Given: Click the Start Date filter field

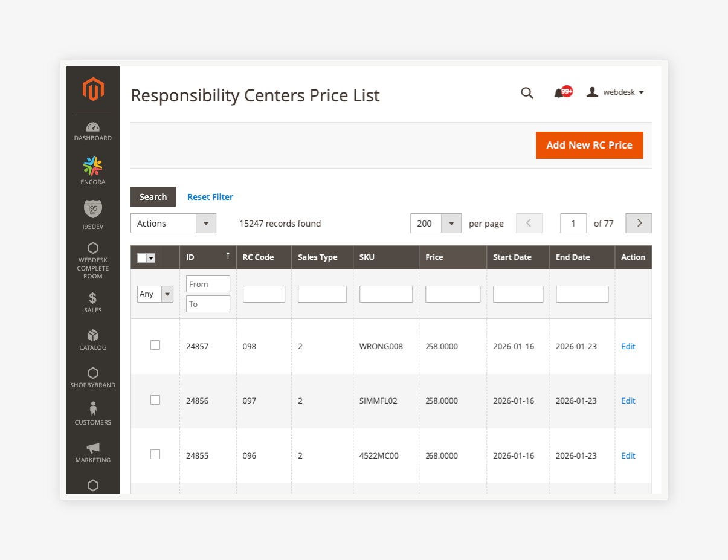Looking at the screenshot, I should click(518, 294).
